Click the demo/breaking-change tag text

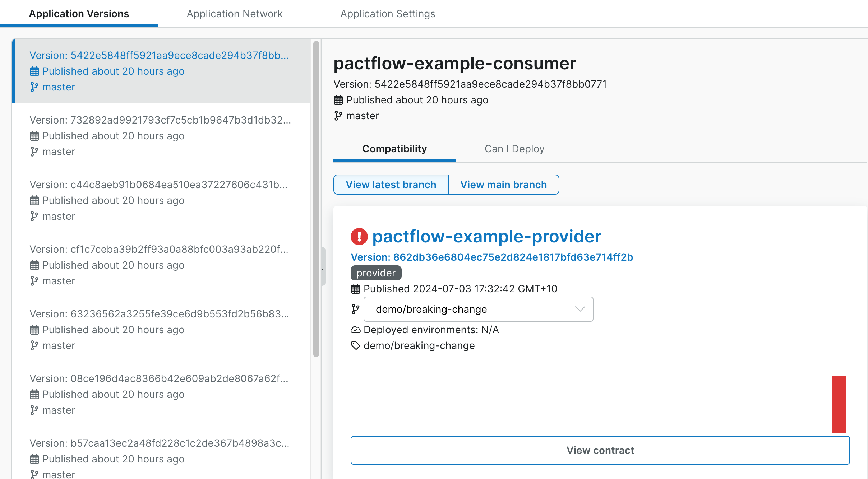point(419,345)
